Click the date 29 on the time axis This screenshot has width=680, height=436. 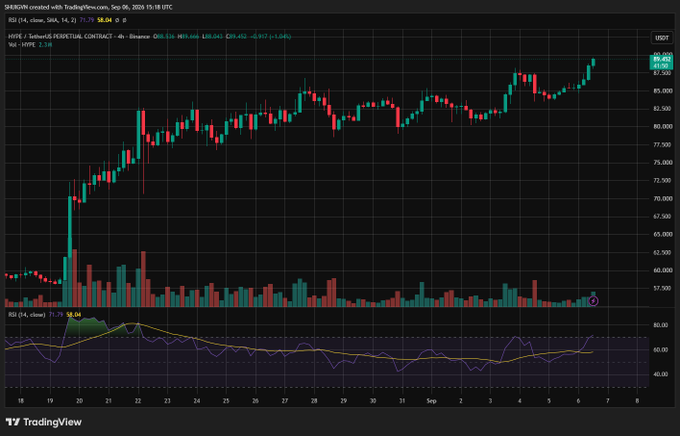coord(343,401)
